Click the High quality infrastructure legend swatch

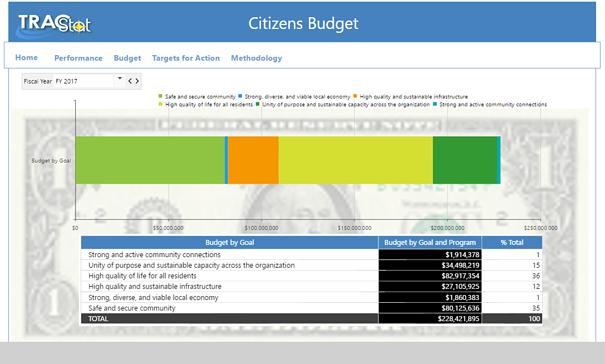coord(355,96)
